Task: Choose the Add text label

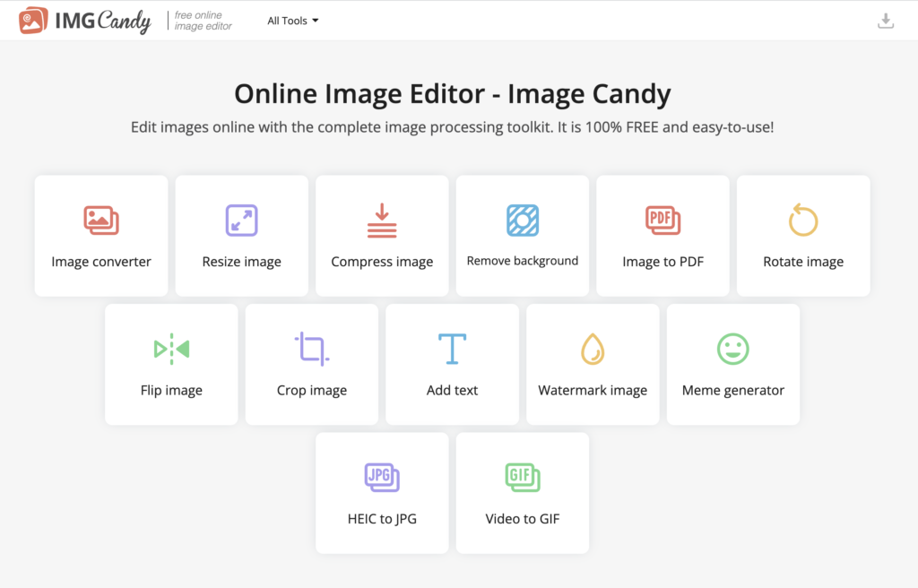Action: (x=453, y=390)
